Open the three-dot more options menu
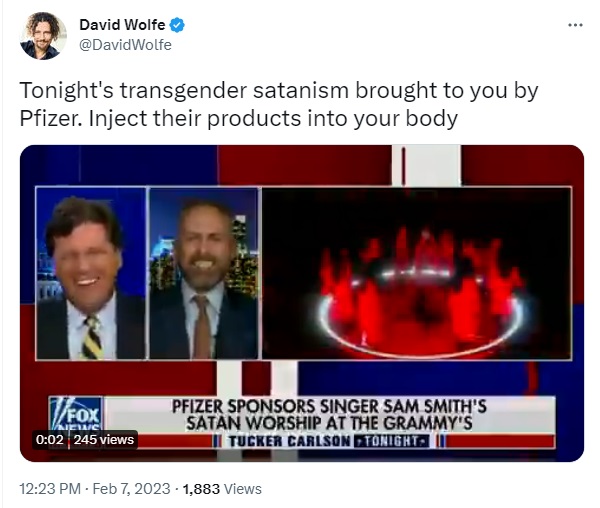Screen dimensions: 600x508 (575, 25)
